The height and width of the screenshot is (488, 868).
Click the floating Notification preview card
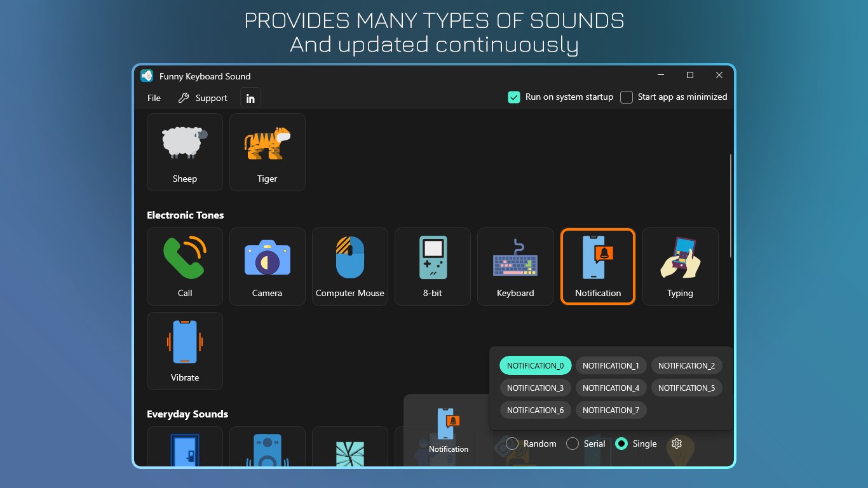[449, 430]
